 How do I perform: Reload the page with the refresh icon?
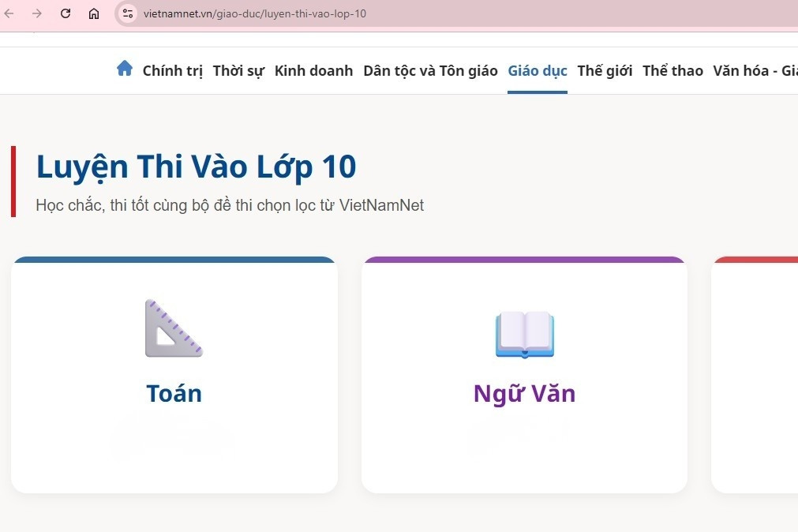click(66, 13)
